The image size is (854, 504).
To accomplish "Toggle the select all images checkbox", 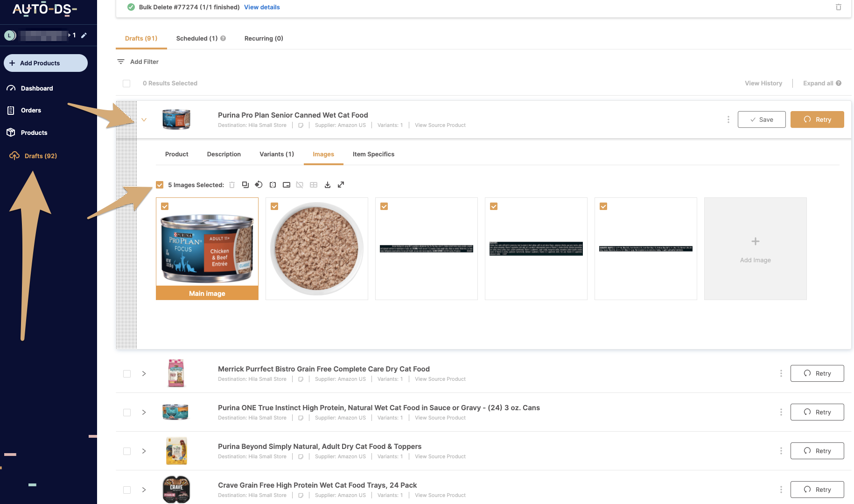I will point(160,185).
